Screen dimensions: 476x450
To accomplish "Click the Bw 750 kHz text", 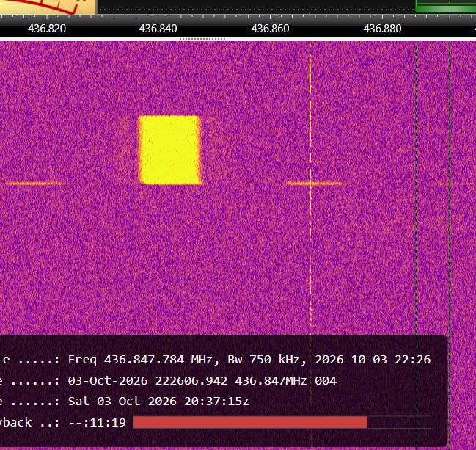I will coord(266,360).
